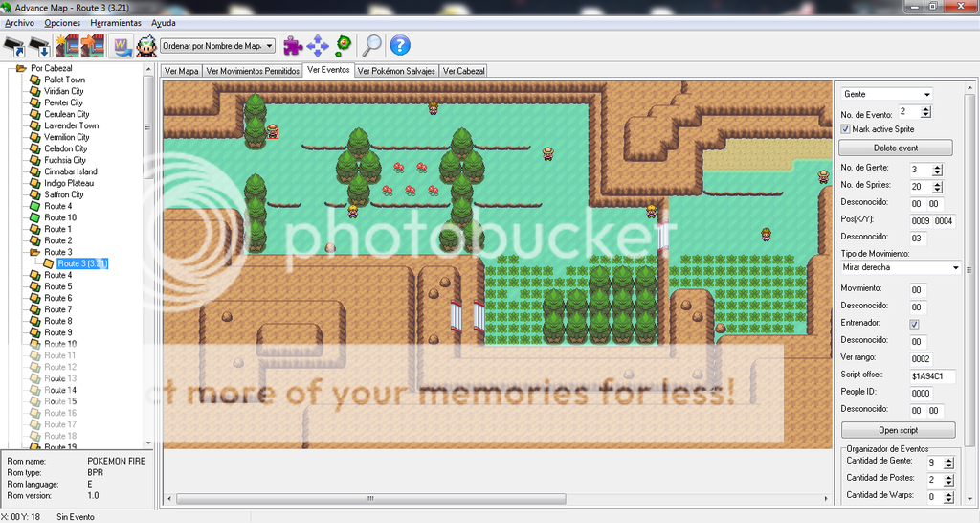The image size is (980, 523).
Task: Click the Delete event button
Action: click(896, 148)
